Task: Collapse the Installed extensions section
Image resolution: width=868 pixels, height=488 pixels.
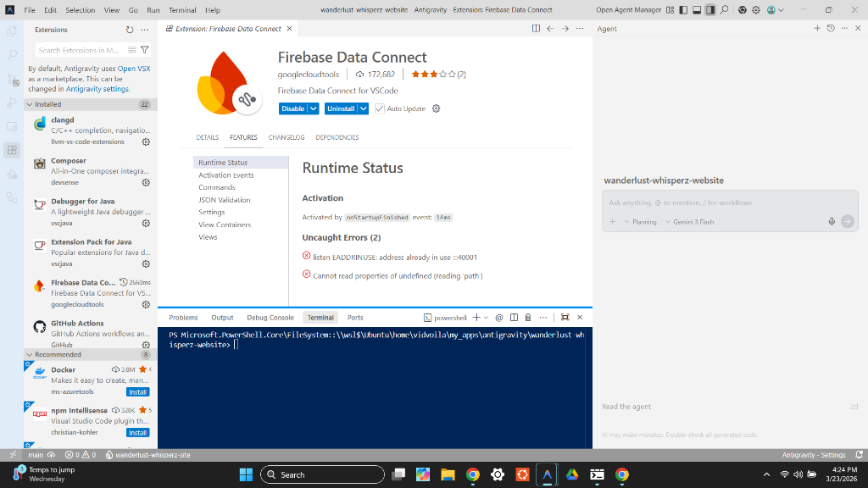Action: pyautogui.click(x=31, y=104)
